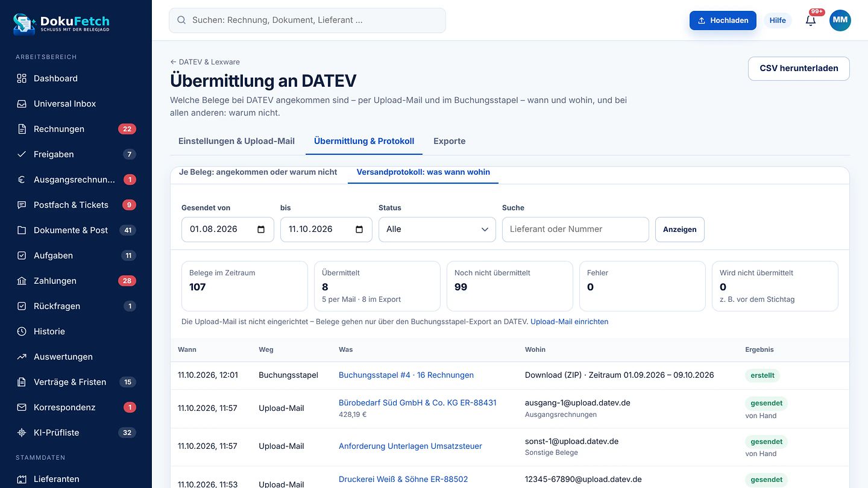This screenshot has height=488, width=868.
Task: Click the CSV herunterladen button
Action: point(799,69)
